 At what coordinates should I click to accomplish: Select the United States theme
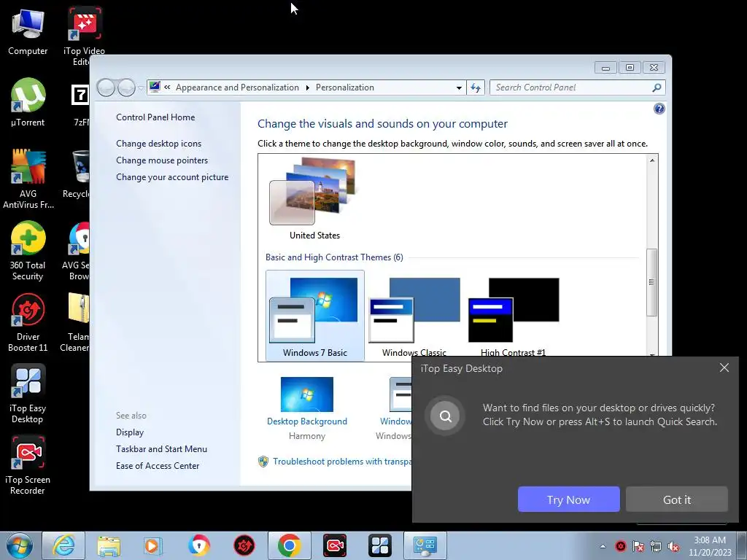coord(314,198)
